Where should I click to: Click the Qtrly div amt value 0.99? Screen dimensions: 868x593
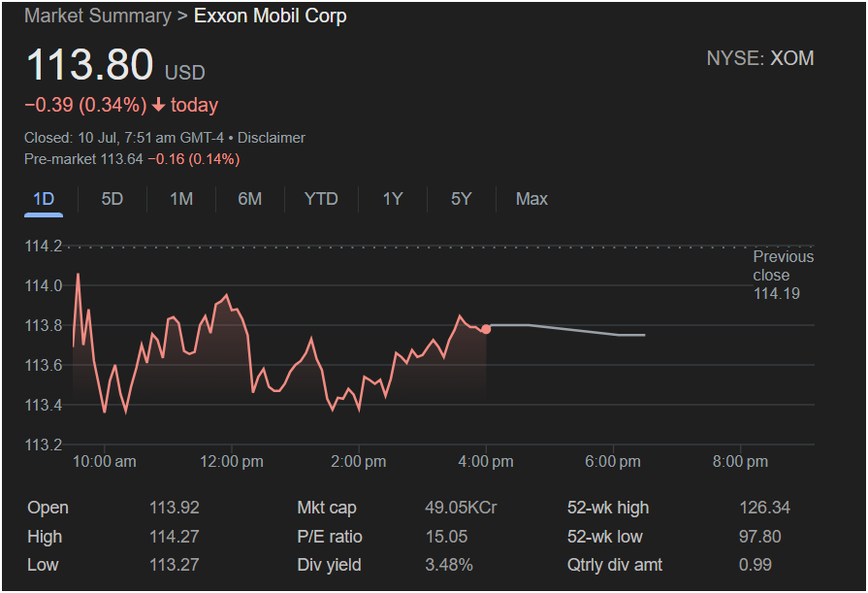[755, 565]
